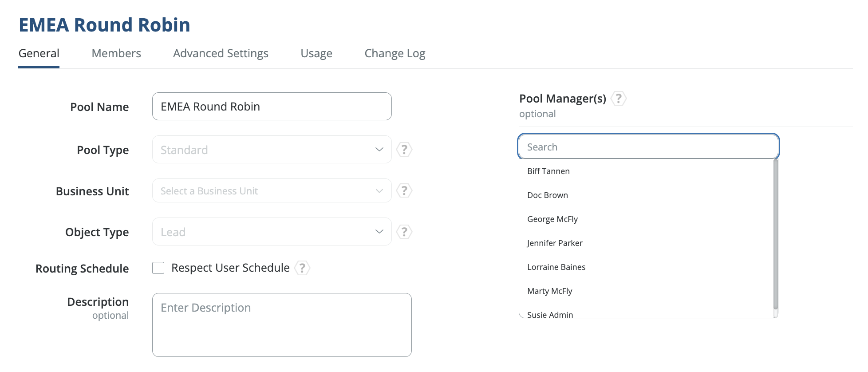Choose Doc Brown from the manager list
This screenshot has height=372, width=868.
[548, 195]
